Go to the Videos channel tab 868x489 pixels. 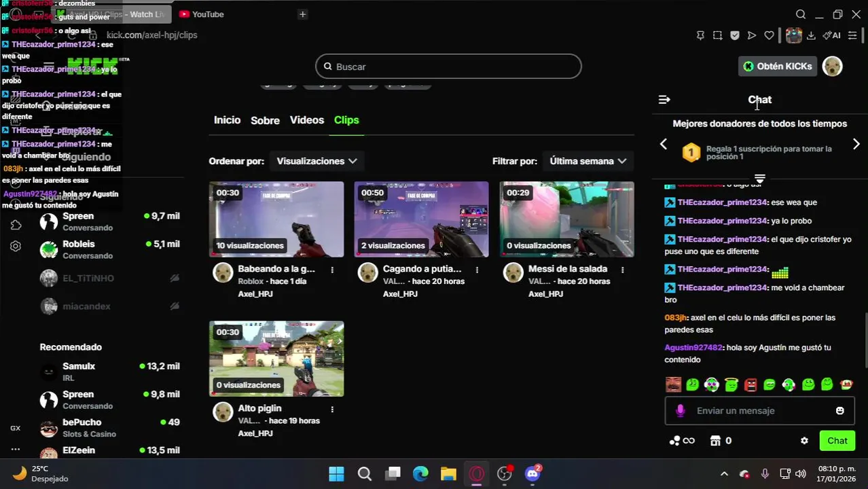tap(307, 120)
